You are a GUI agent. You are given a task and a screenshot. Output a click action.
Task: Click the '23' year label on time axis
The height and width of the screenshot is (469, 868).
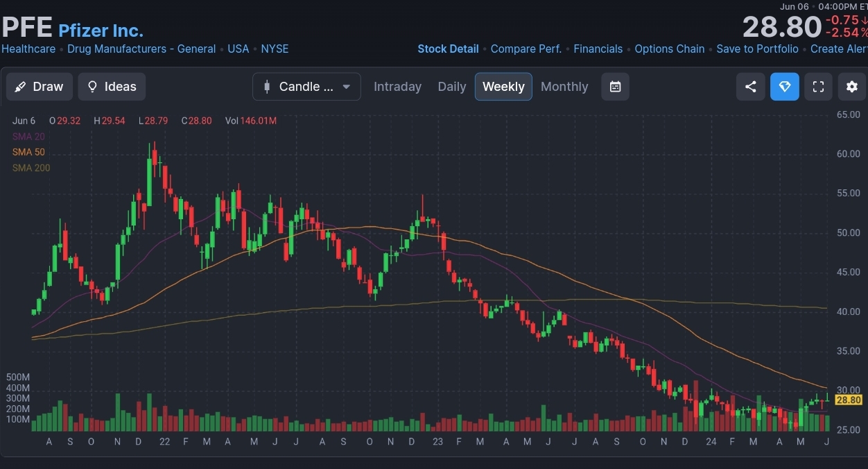coord(437,441)
